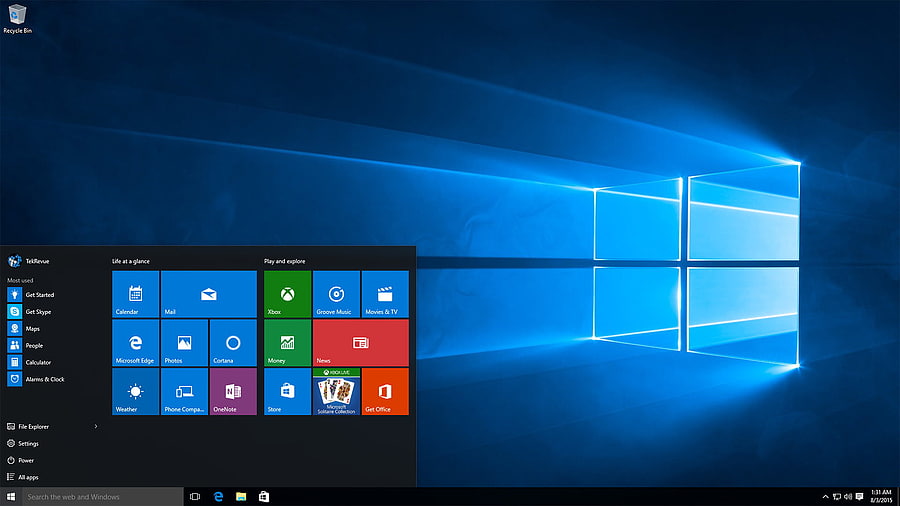Open Microsoft Solitaire Collection tile
The image size is (900, 506).
point(336,392)
